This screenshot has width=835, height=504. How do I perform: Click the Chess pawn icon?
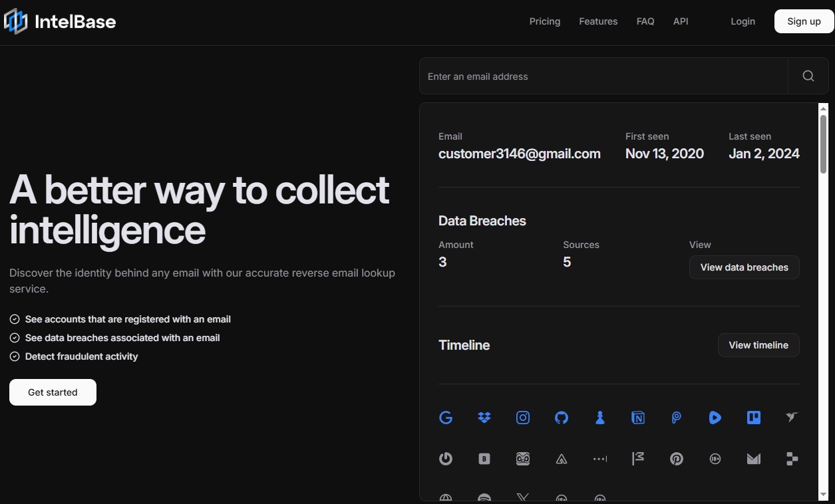[600, 418]
